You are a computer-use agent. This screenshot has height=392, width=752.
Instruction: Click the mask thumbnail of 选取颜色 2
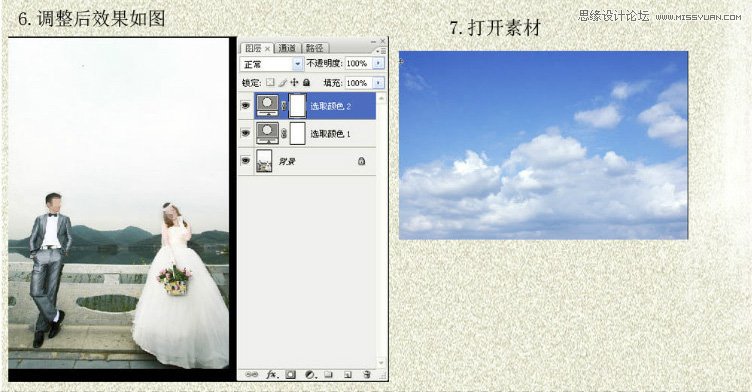(x=297, y=106)
